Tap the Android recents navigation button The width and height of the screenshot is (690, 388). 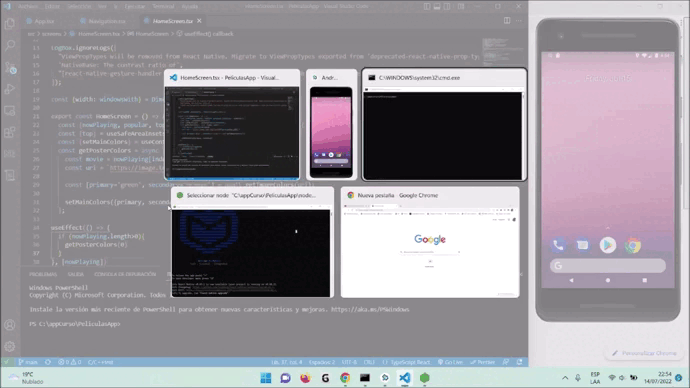[645, 280]
